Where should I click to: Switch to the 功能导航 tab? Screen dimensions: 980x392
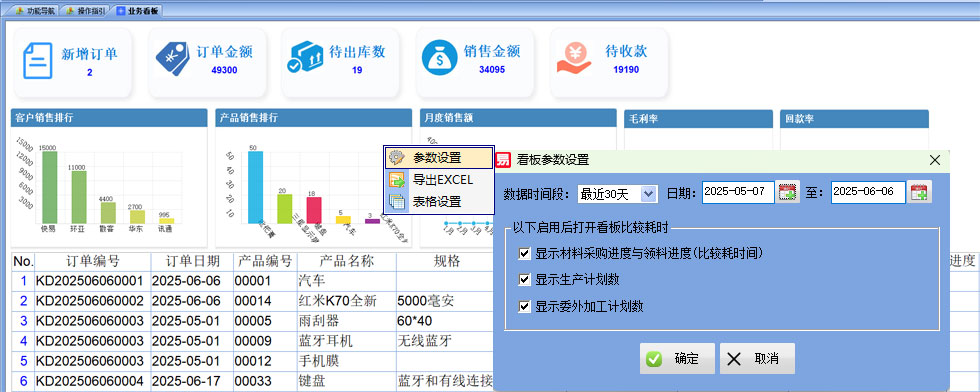36,11
